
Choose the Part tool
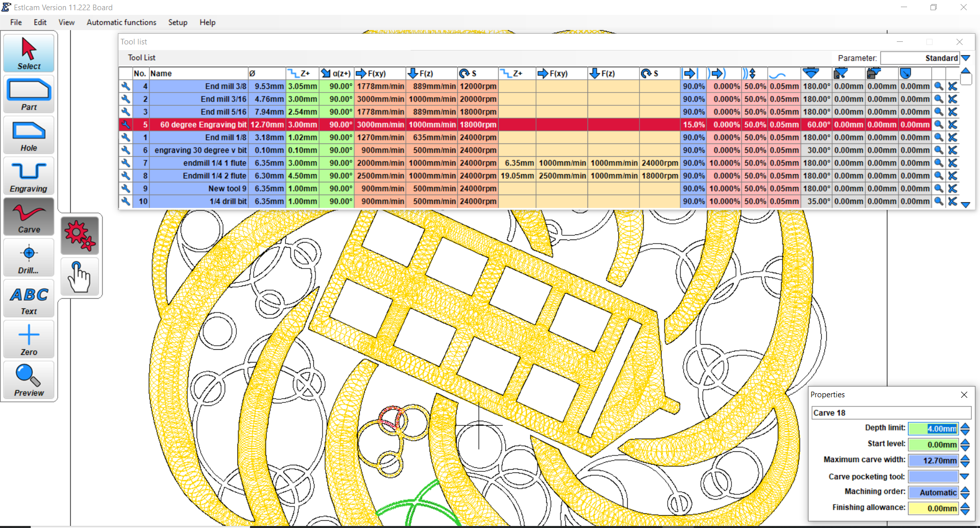[29, 94]
